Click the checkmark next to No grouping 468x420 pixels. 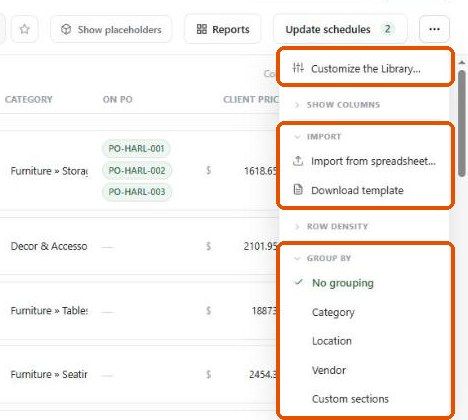click(x=299, y=282)
